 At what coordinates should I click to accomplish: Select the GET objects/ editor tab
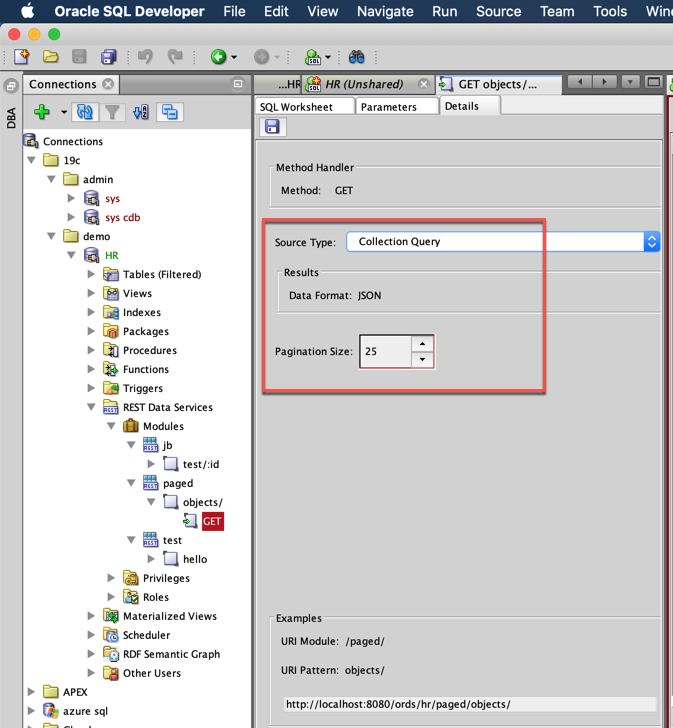pyautogui.click(x=498, y=84)
